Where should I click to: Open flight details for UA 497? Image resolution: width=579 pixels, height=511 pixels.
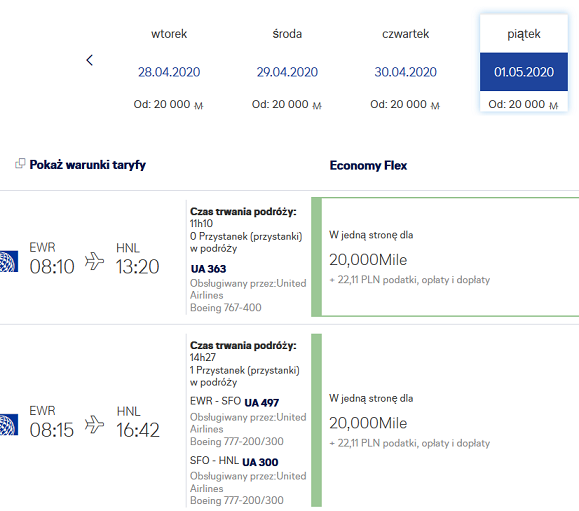coord(262,402)
